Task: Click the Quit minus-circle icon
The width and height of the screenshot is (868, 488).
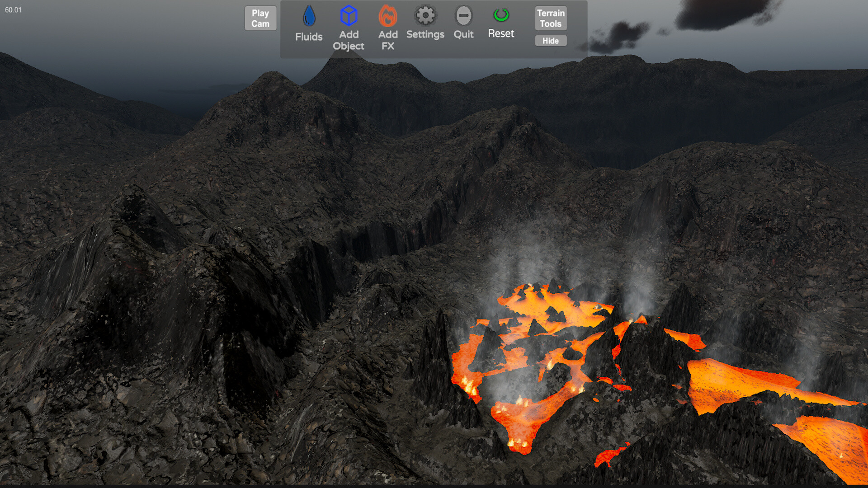Action: (463, 16)
